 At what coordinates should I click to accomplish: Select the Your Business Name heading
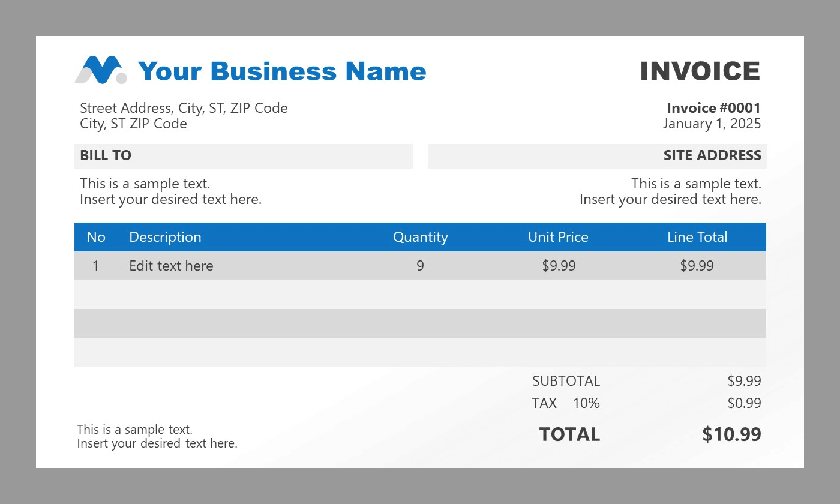click(x=282, y=71)
